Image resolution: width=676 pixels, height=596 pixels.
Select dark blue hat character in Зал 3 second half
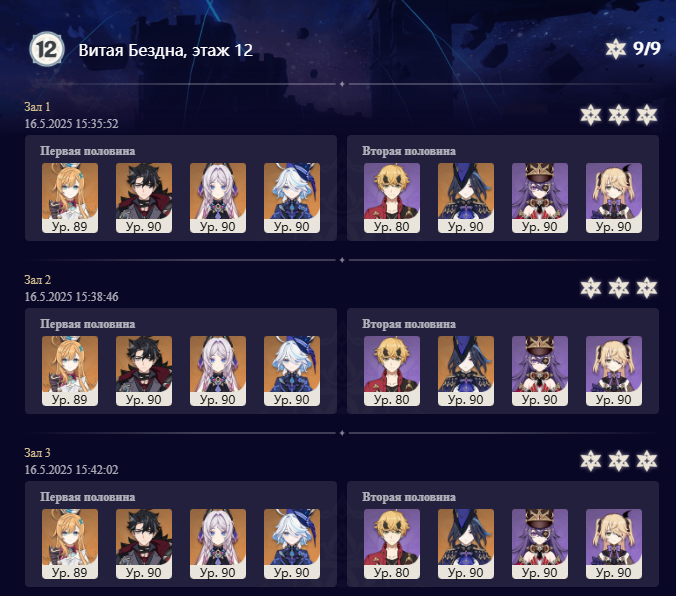(x=466, y=543)
